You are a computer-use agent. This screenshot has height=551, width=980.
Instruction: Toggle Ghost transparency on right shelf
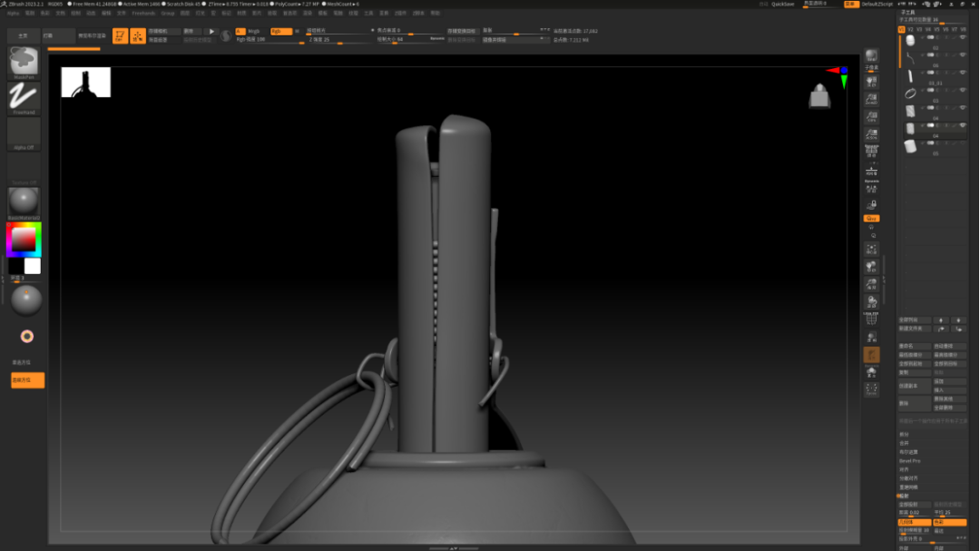[x=871, y=355]
